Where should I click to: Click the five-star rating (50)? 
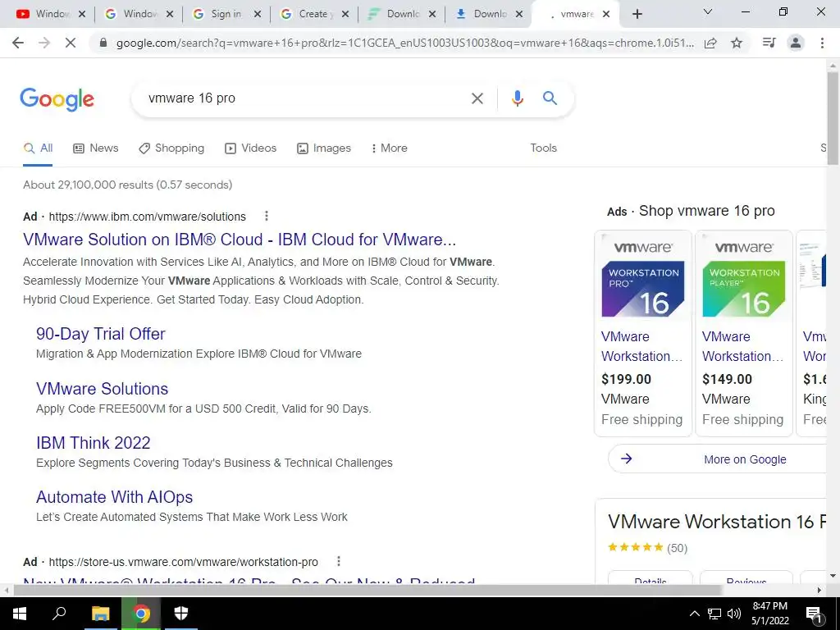(647, 547)
